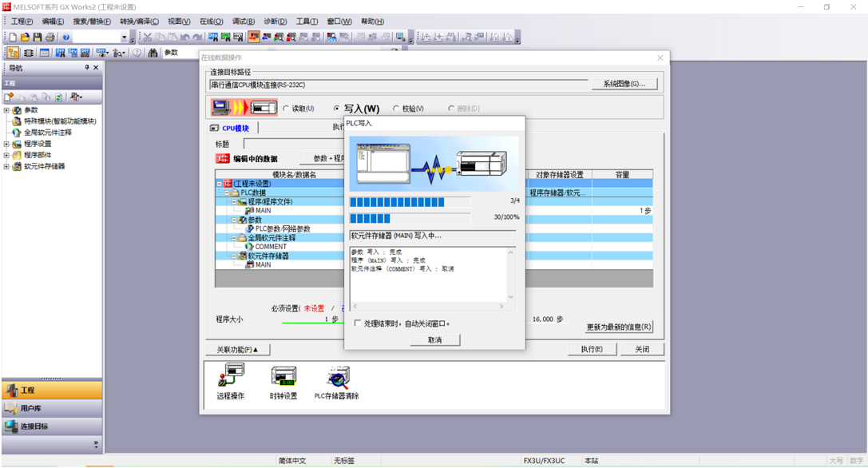Viewport: 868px width, 468px height.
Task: Click navigation panel new data icon
Action: pyautogui.click(x=8, y=97)
